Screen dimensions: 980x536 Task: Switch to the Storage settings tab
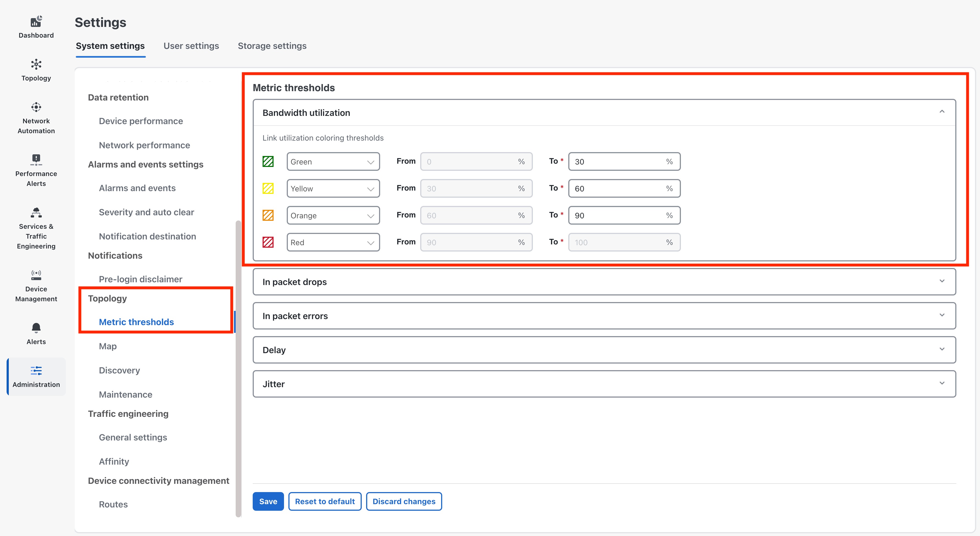pos(272,46)
